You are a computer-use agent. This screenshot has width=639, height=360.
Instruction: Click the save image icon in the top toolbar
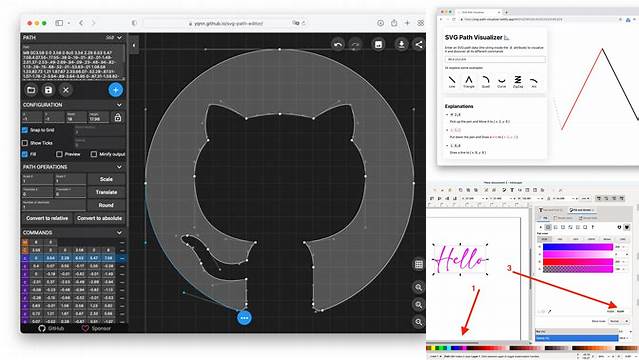click(379, 44)
